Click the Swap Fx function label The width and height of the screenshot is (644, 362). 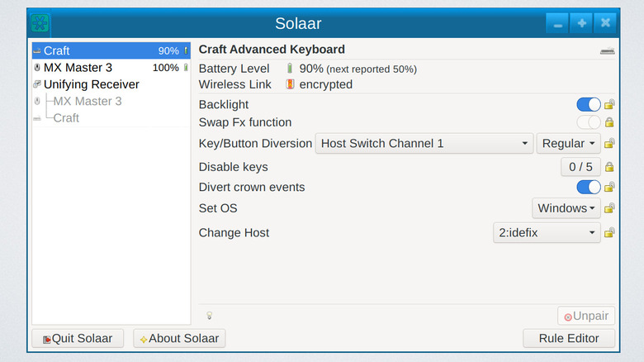point(245,122)
